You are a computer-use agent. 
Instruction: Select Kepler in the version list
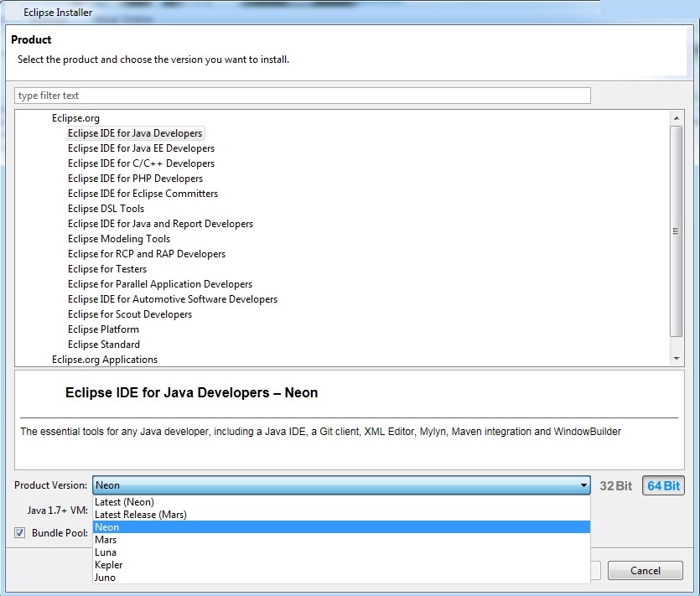coord(341,565)
